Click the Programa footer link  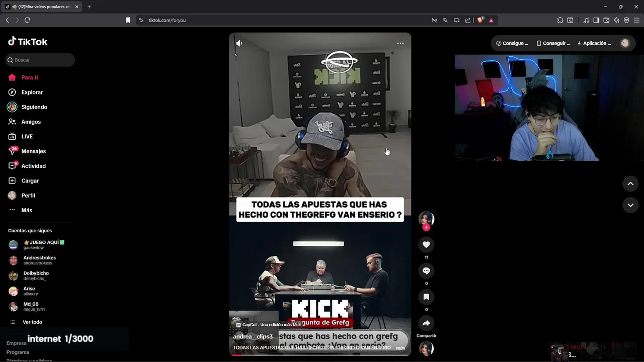click(18, 352)
